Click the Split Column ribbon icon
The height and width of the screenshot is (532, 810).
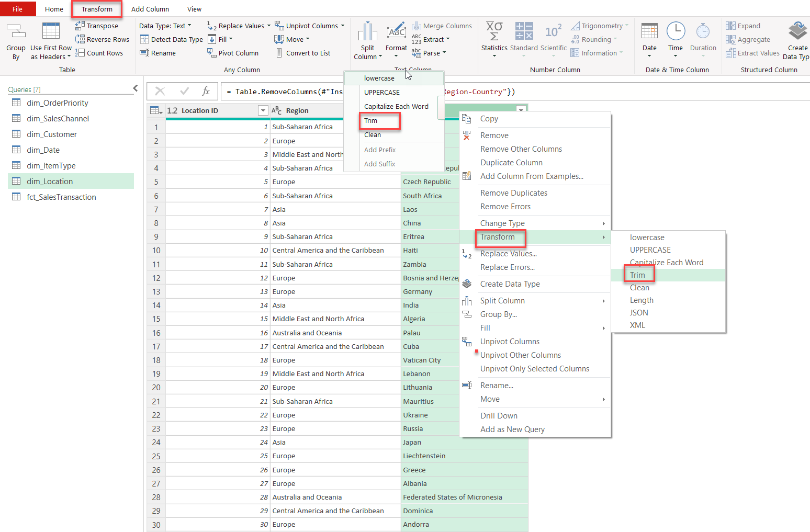pos(368,31)
